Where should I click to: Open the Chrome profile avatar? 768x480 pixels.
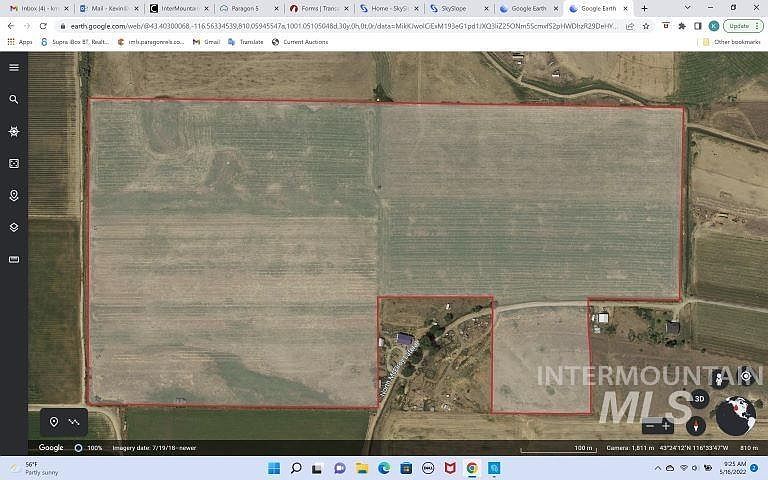click(714, 26)
